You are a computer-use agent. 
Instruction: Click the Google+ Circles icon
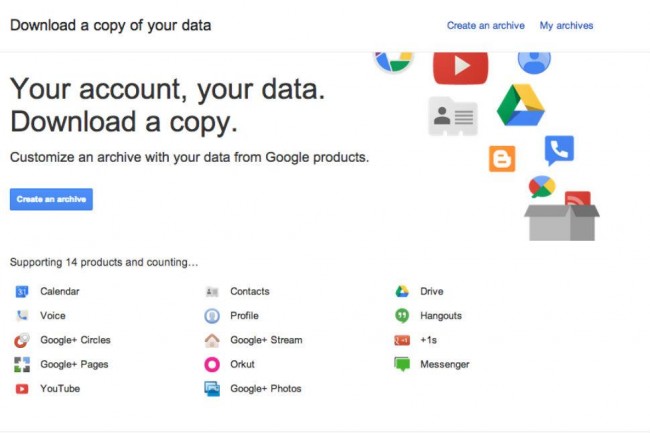coord(21,340)
